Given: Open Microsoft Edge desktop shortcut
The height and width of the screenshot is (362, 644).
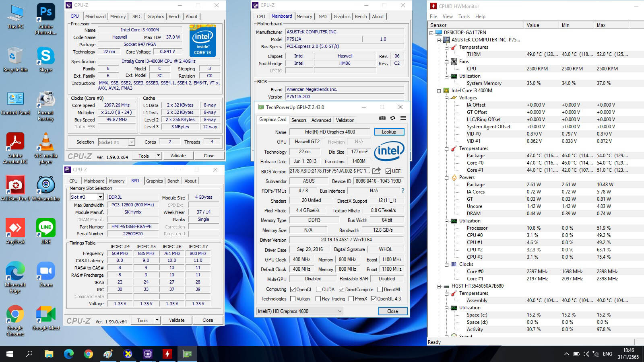Looking at the screenshot, I should pos(15,277).
